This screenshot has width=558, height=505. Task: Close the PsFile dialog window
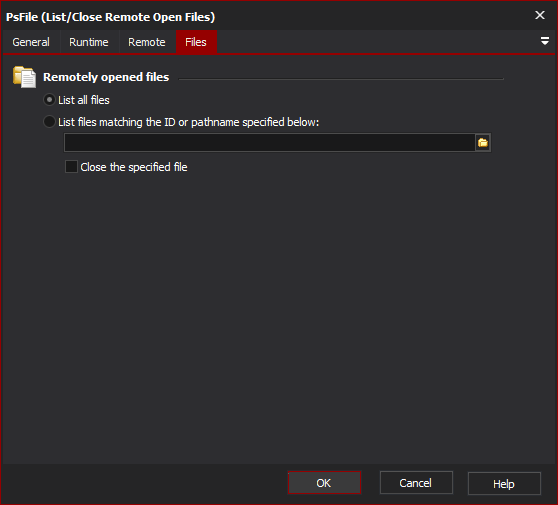[x=540, y=15]
